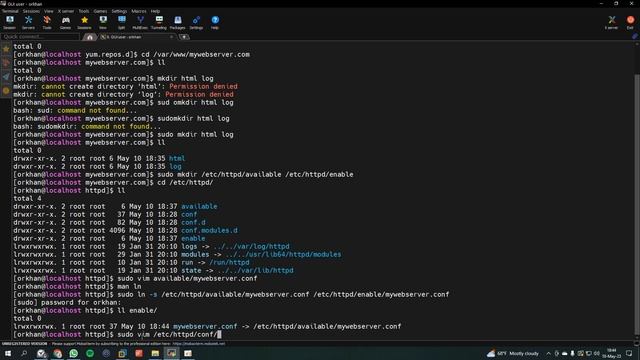This screenshot has width=640, height=360.
Task: Open the Sessions menu
Action: pyautogui.click(x=31, y=11)
